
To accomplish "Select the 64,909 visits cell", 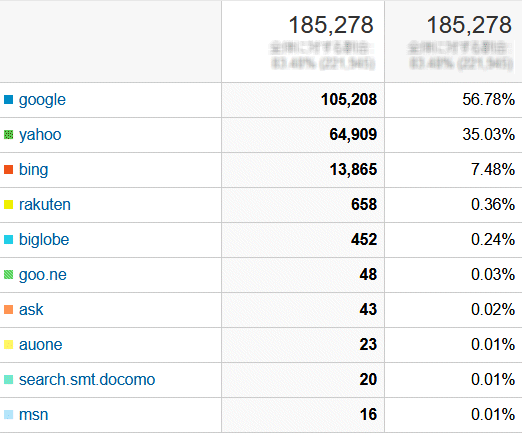I will [x=303, y=135].
